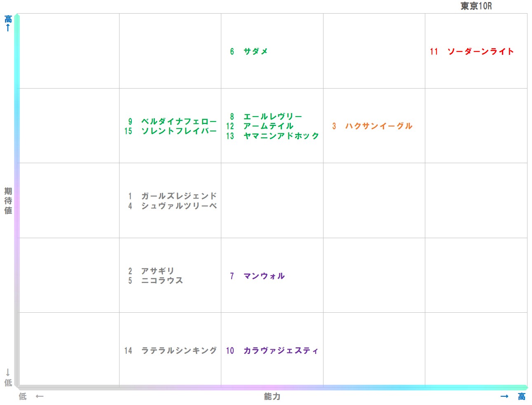The height and width of the screenshot is (405, 532).
Task: Choose horse 15 ソレントフレイバー
Action: (171, 131)
